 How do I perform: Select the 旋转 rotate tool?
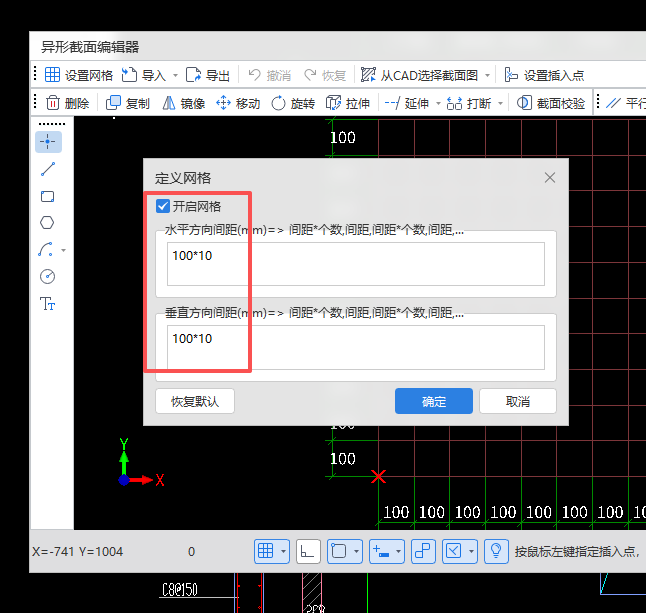pyautogui.click(x=293, y=103)
